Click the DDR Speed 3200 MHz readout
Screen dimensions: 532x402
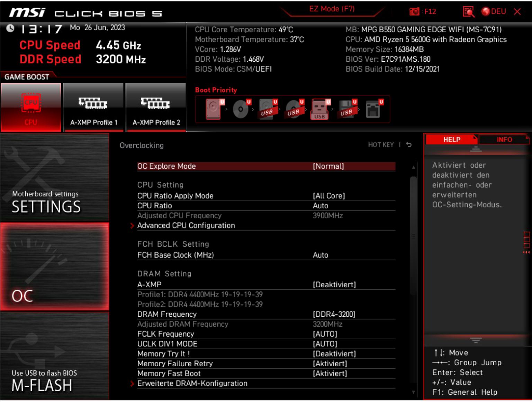(x=83, y=59)
